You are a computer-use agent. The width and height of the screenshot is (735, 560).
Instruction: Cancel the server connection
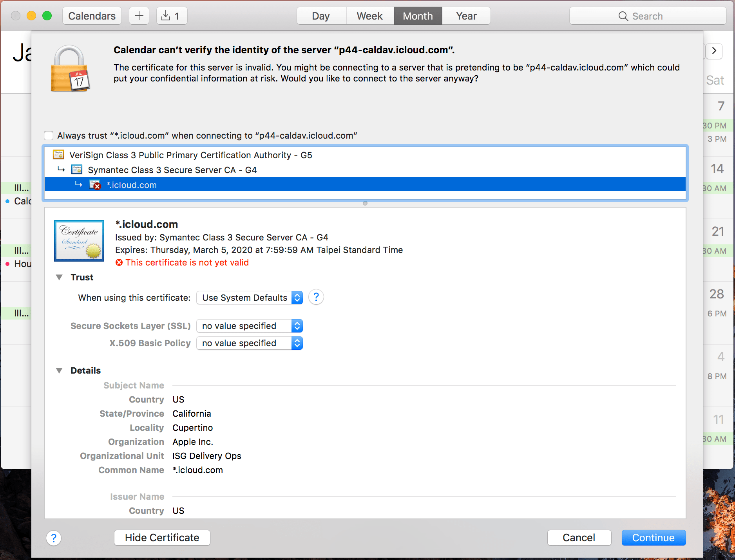[x=579, y=538]
